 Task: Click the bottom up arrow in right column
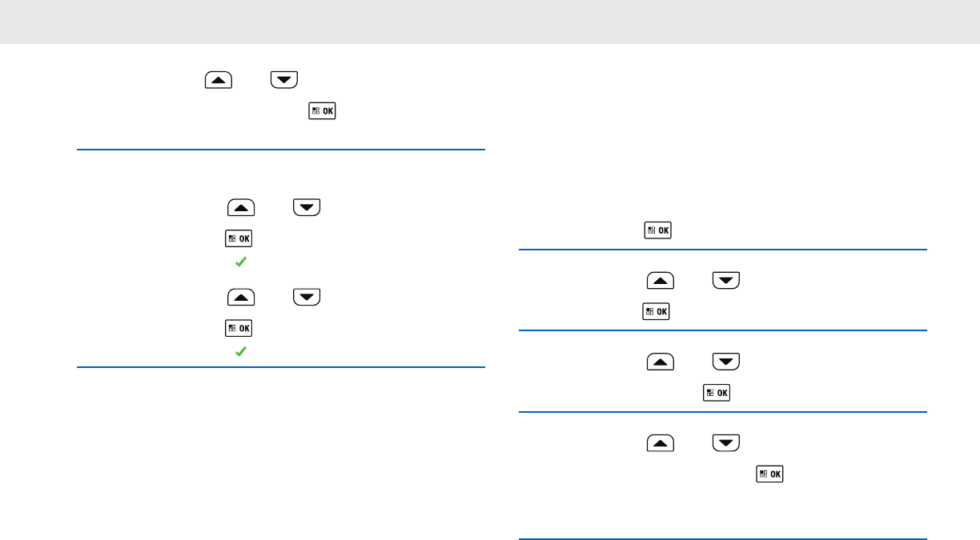click(661, 442)
